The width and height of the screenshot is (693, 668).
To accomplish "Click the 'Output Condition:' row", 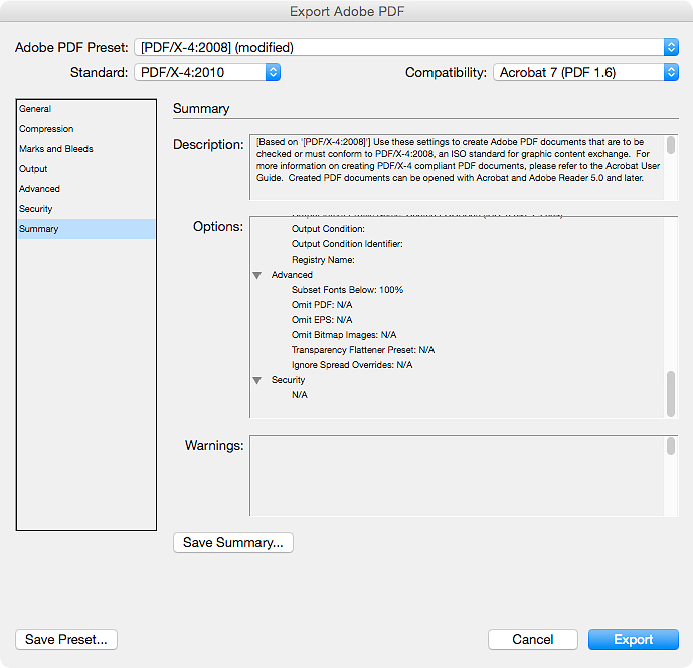I will [x=328, y=229].
